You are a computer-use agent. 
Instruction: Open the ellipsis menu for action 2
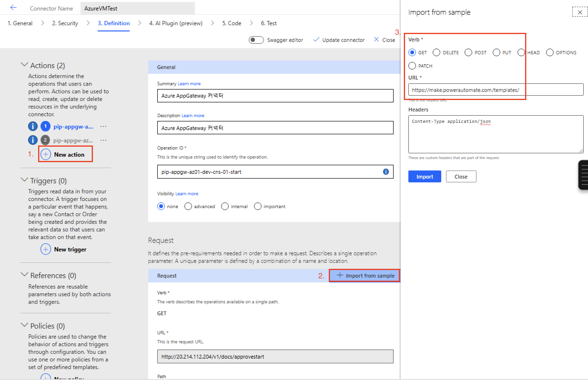click(103, 140)
